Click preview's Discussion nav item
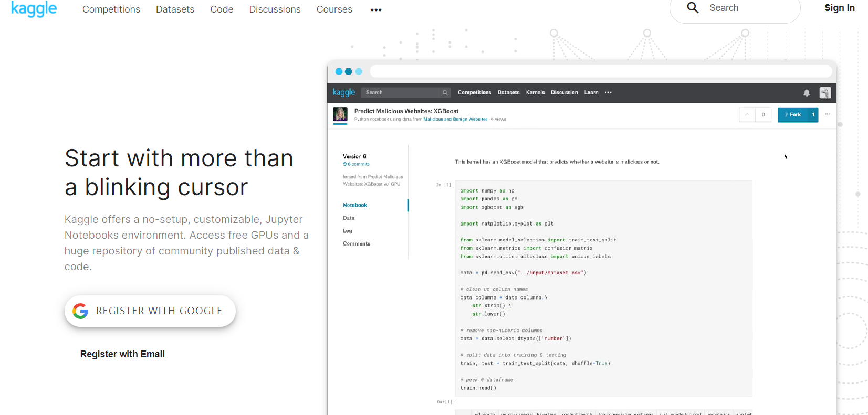Screen dimensions: 868x415 click(564, 92)
